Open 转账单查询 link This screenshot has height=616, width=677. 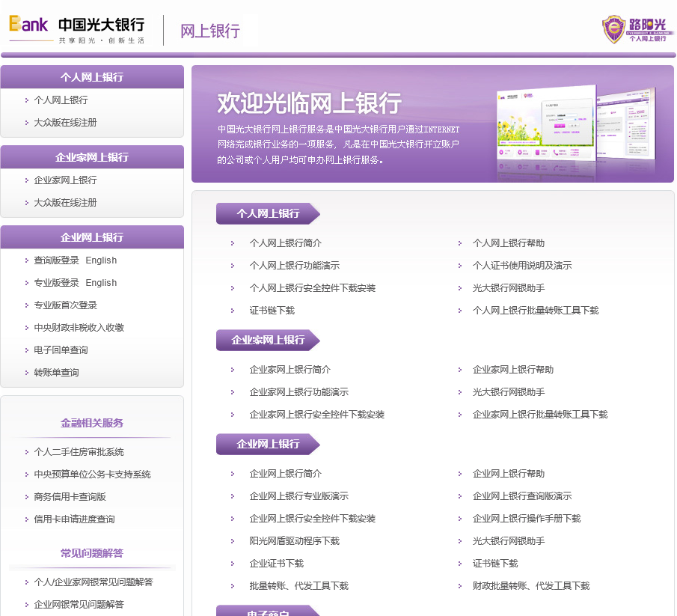point(57,373)
